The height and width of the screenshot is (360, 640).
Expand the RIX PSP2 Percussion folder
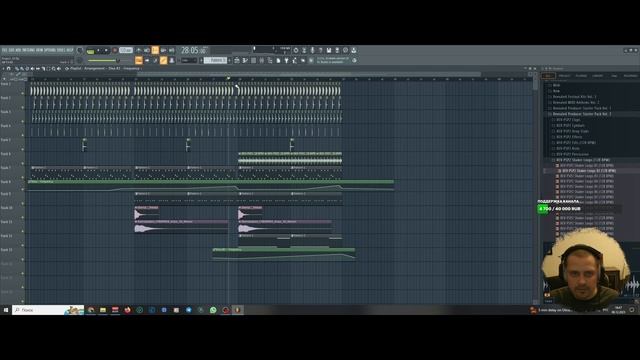click(573, 154)
